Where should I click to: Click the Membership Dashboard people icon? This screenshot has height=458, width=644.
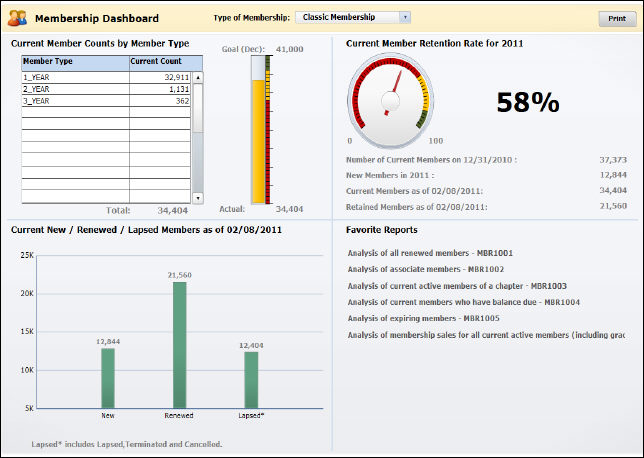(x=17, y=18)
